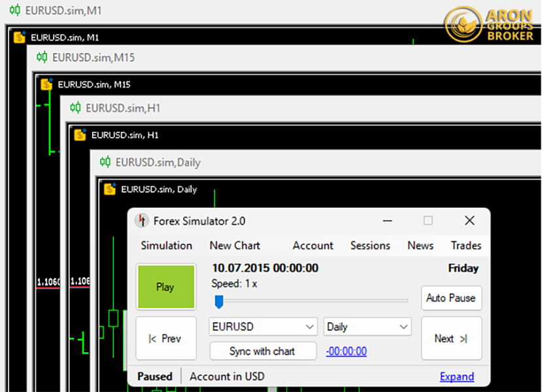The width and height of the screenshot is (542, 392).
Task: Step back with the Prev button
Action: click(x=165, y=338)
